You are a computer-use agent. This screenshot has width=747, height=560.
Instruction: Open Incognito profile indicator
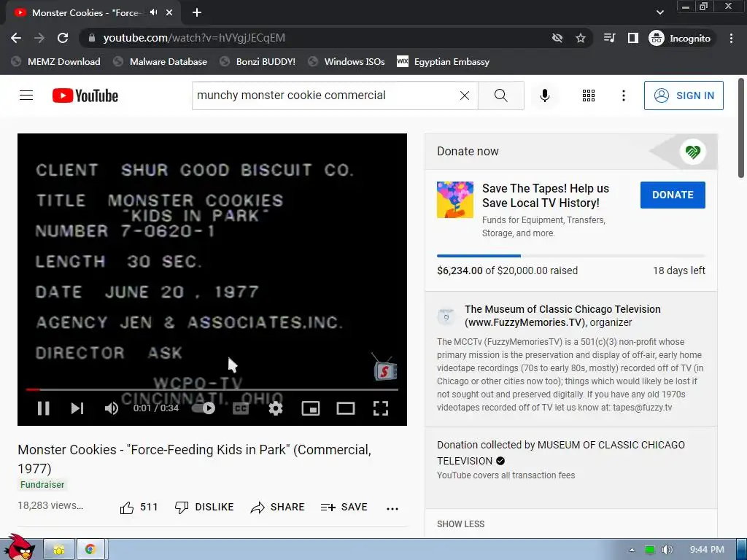coord(680,38)
